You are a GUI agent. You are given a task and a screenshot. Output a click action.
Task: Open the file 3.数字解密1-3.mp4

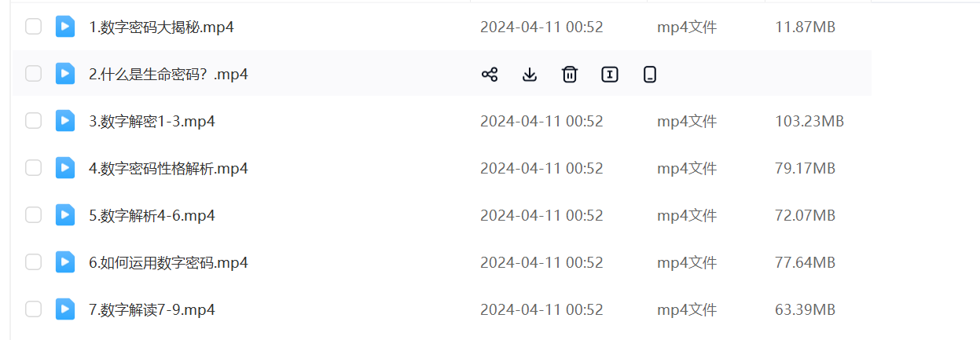(x=152, y=122)
